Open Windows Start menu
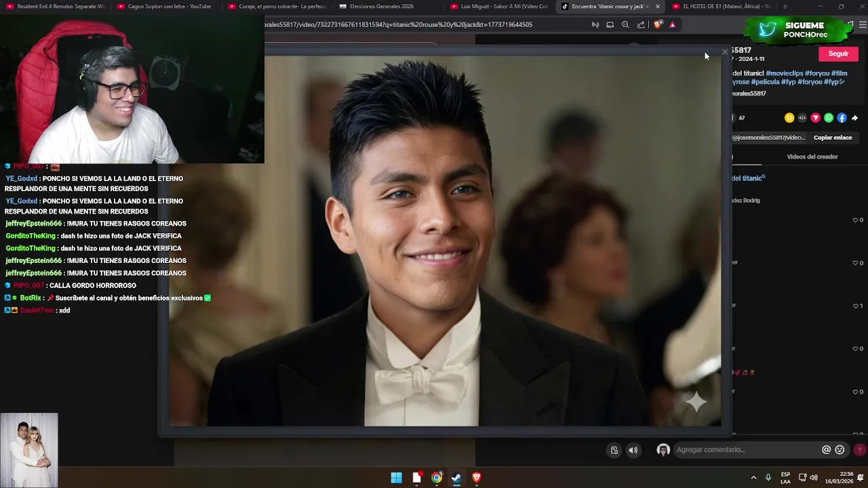This screenshot has height=488, width=868. click(396, 478)
